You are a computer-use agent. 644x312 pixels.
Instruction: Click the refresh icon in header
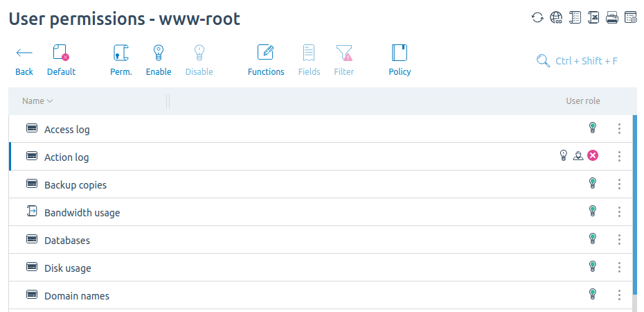(537, 17)
